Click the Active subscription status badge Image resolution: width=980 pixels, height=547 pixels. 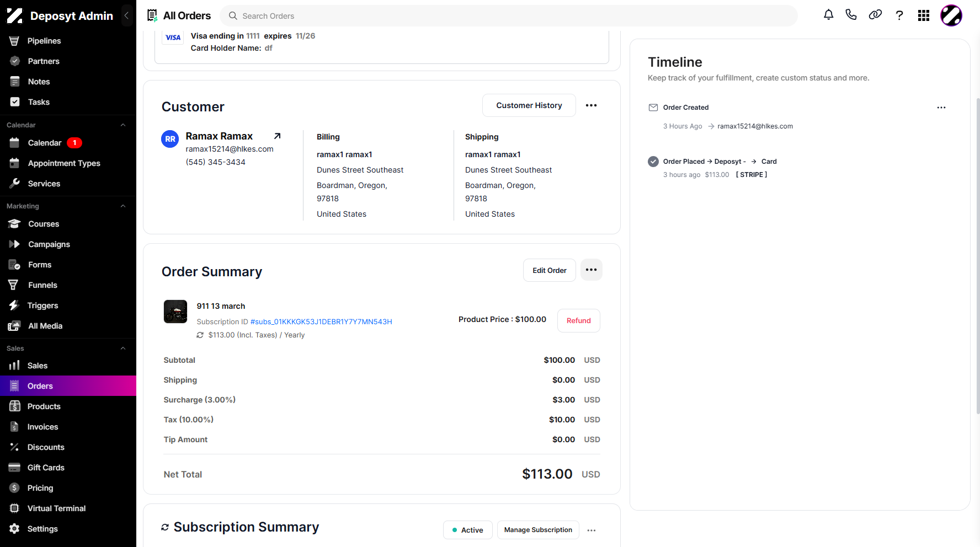(x=467, y=530)
